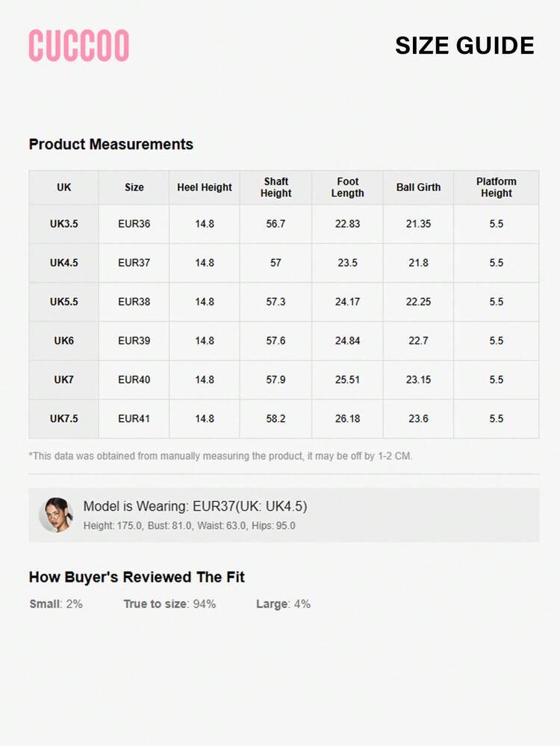Click the EUR41 size cell
This screenshot has width=560, height=746.
[134, 418]
